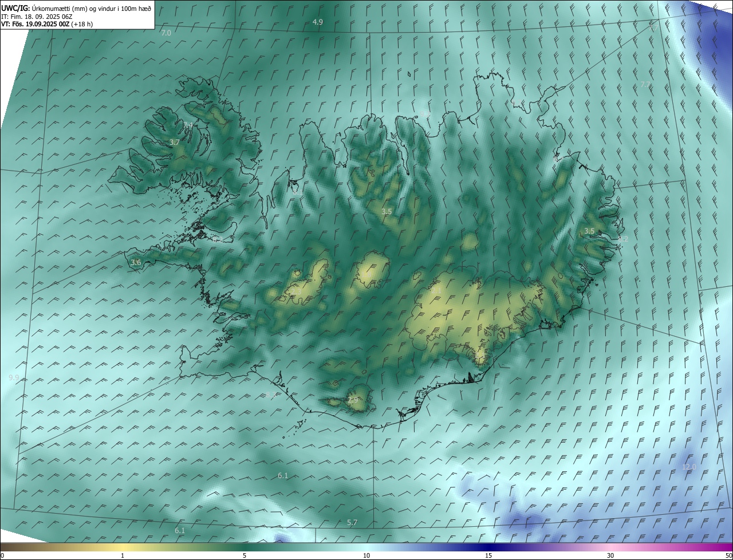
Task: Select the colorbar tick label 15
Action: (x=488, y=555)
